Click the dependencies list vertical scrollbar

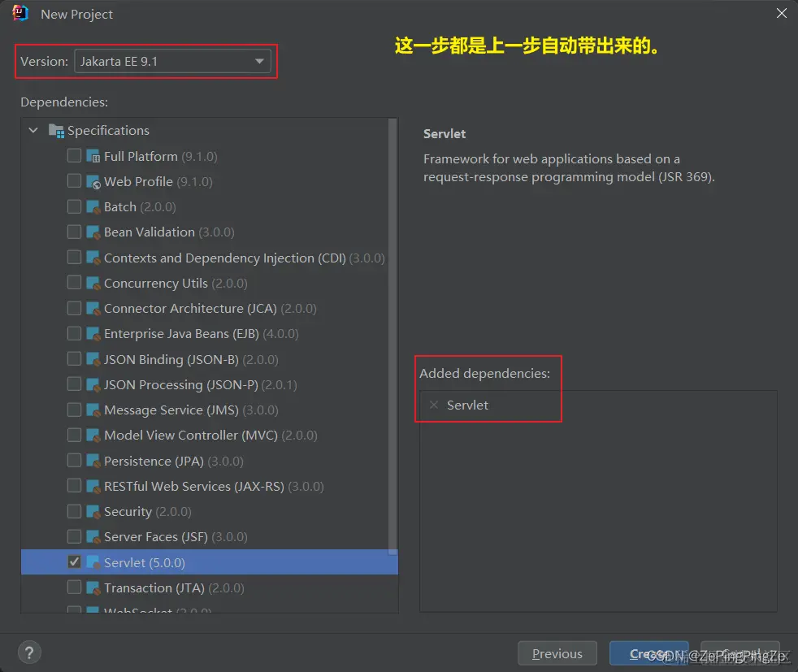coord(392,336)
